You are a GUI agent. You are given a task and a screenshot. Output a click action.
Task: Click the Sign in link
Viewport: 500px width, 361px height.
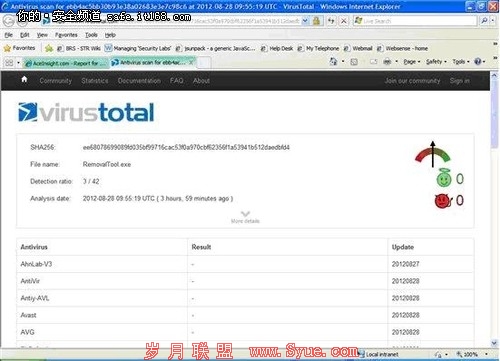[x=460, y=81]
